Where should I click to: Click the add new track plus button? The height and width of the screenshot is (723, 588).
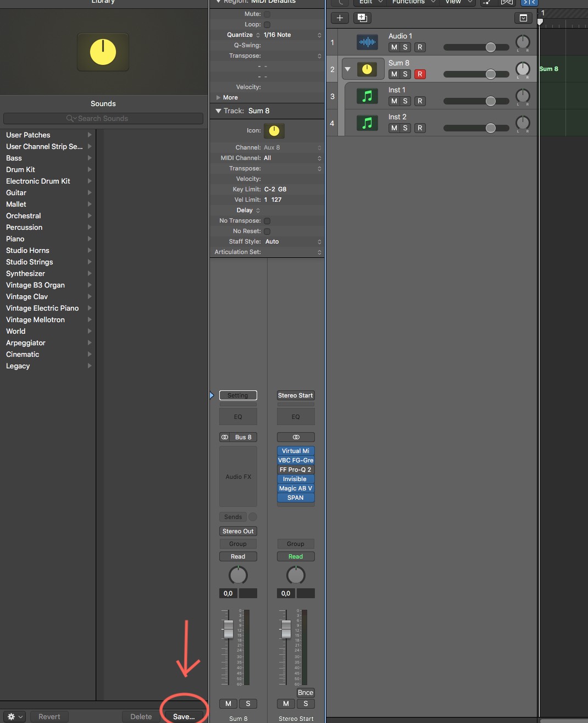pyautogui.click(x=340, y=18)
